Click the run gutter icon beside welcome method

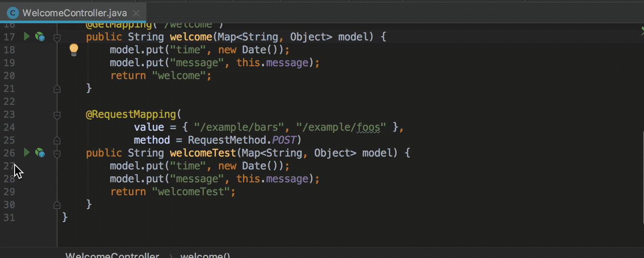pyautogui.click(x=27, y=37)
